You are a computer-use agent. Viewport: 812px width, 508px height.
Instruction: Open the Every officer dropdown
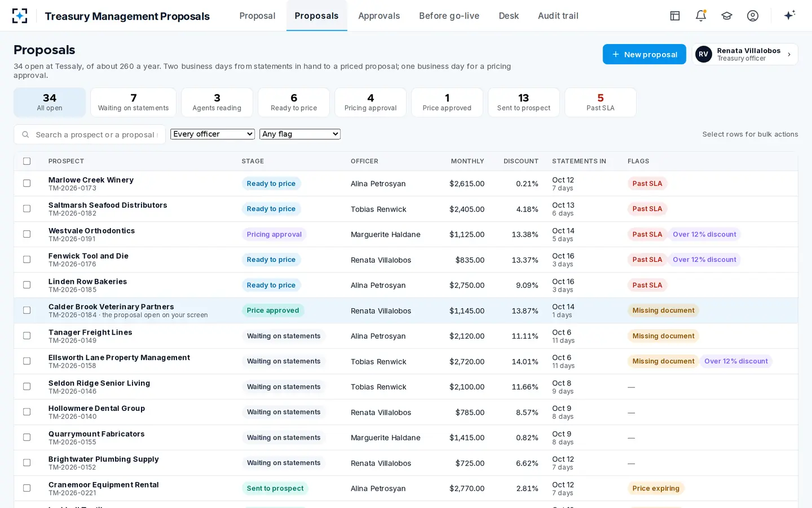tap(213, 134)
